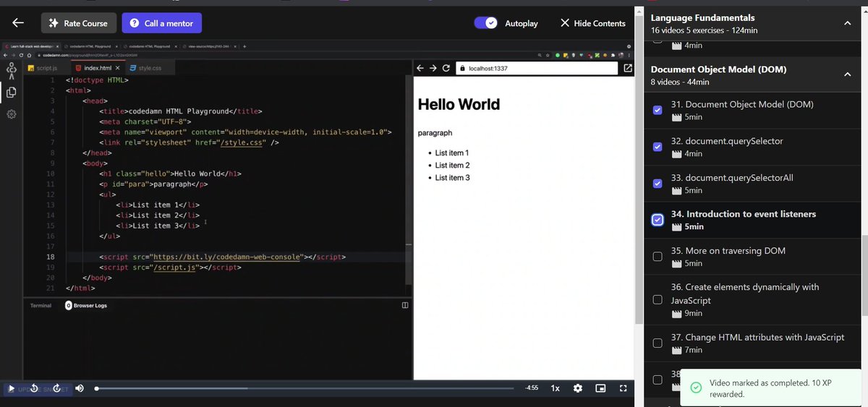Collapse the Language Fundamentals section
The height and width of the screenshot is (407, 868).
point(847,23)
